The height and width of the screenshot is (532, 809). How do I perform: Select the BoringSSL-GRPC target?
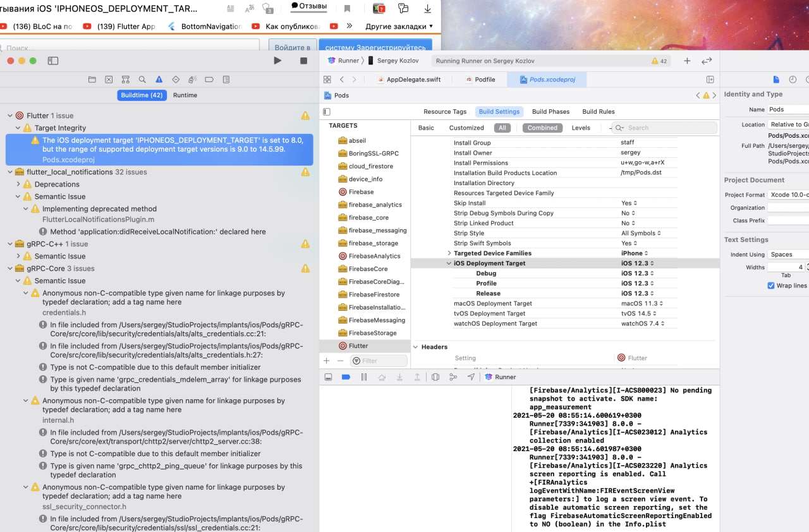[x=374, y=154]
